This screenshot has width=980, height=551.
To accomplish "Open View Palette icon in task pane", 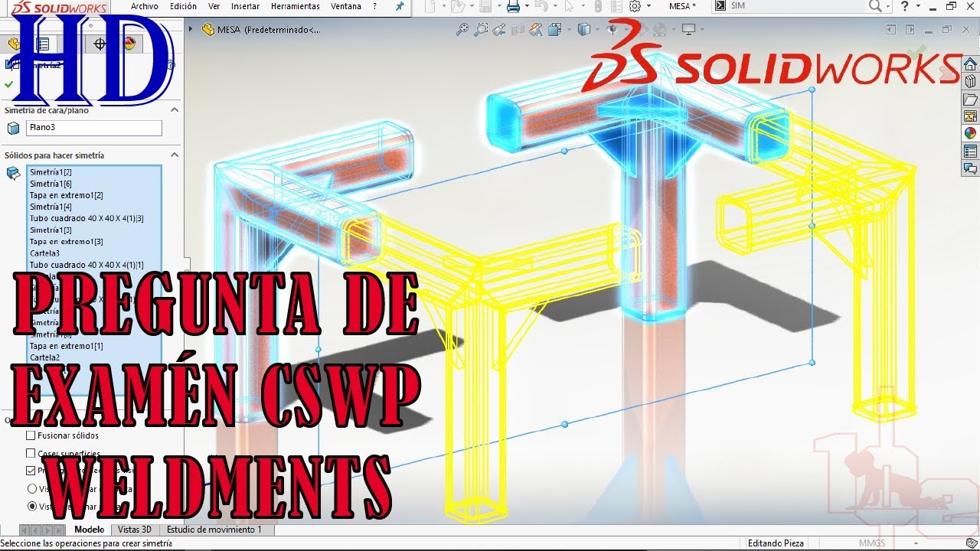I will 970,116.
